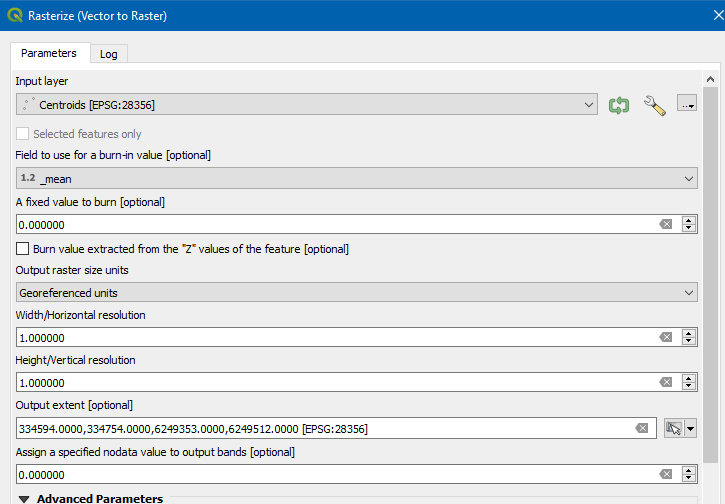Open the Input layer Centroids dropdown
This screenshot has height=504, width=725.
coord(307,105)
